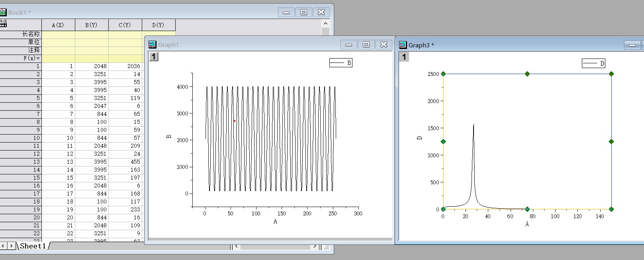The width and height of the screenshot is (644, 260).
Task: Click the Graph3 window title text
Action: pyautogui.click(x=421, y=45)
